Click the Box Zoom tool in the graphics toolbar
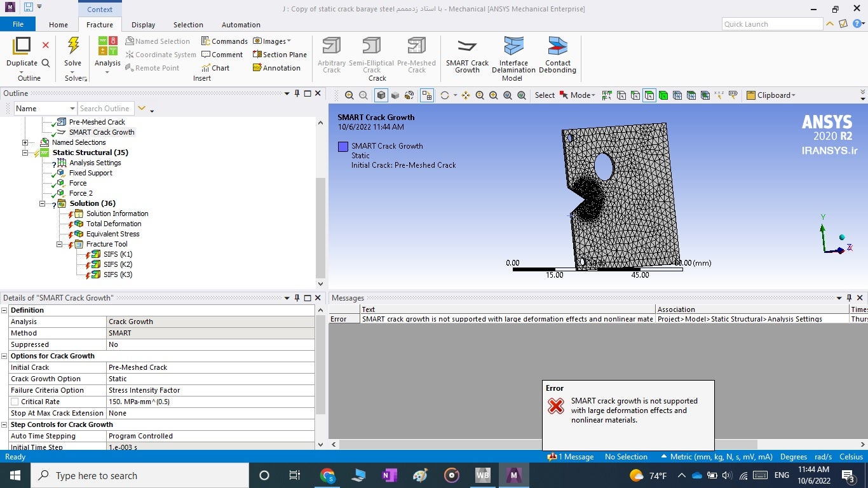The image size is (868, 488). [x=494, y=95]
